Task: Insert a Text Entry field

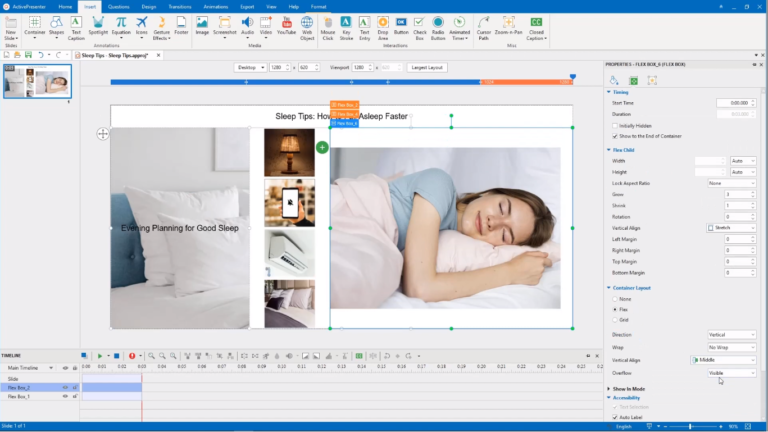Action: click(x=364, y=27)
